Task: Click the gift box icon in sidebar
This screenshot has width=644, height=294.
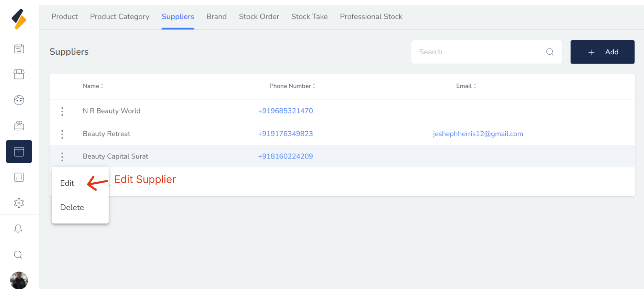Action: [x=19, y=126]
